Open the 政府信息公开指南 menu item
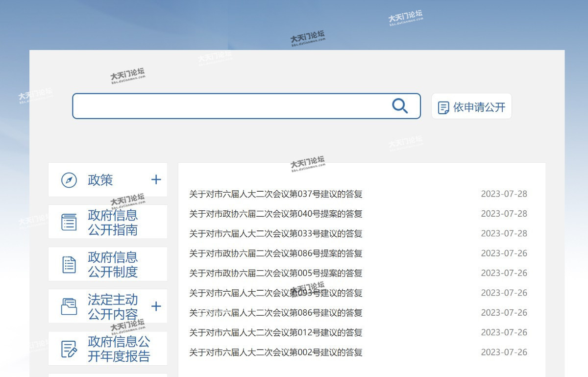 (x=113, y=222)
